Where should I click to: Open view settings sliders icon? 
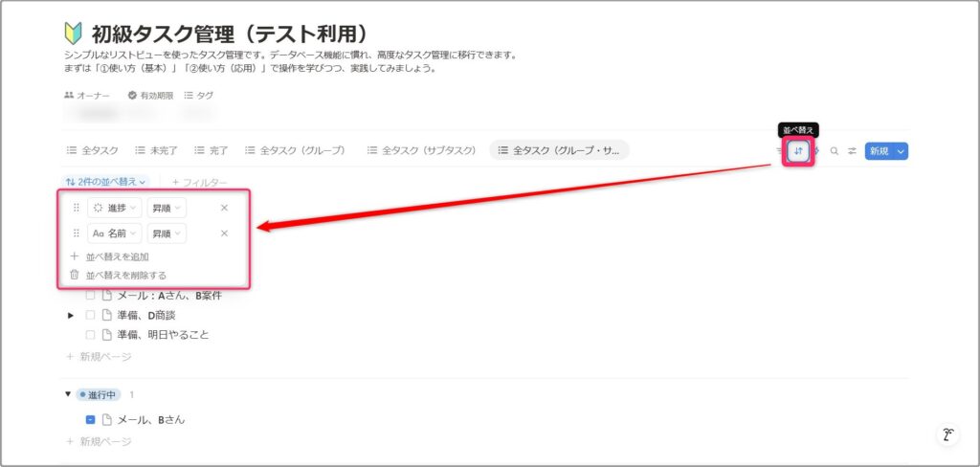851,150
